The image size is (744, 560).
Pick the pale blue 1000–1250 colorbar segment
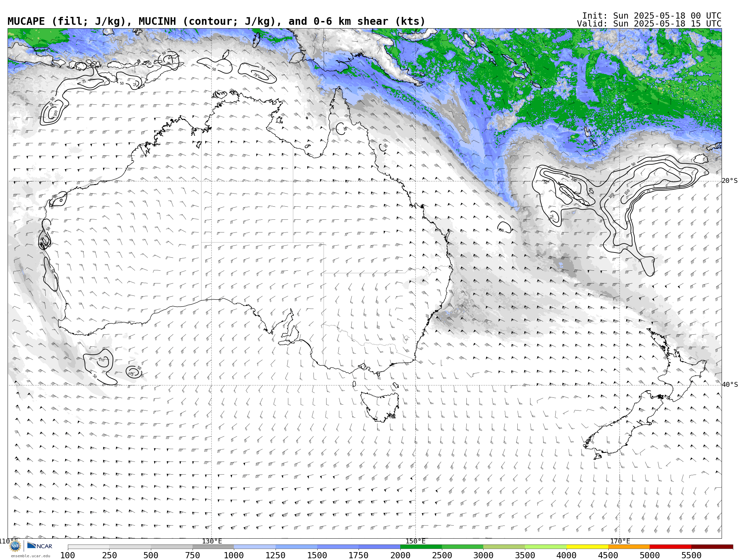tap(255, 547)
